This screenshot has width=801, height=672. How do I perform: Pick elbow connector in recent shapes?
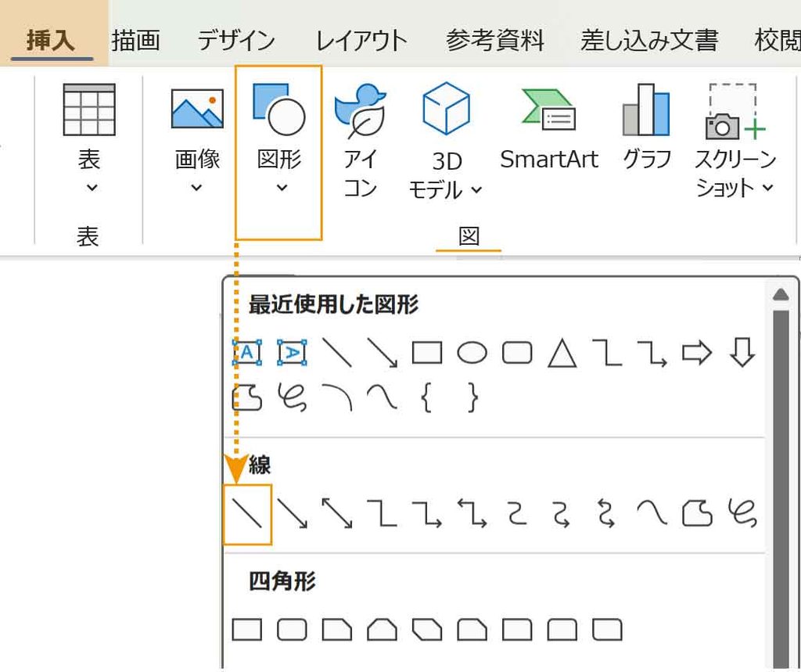[x=607, y=353]
